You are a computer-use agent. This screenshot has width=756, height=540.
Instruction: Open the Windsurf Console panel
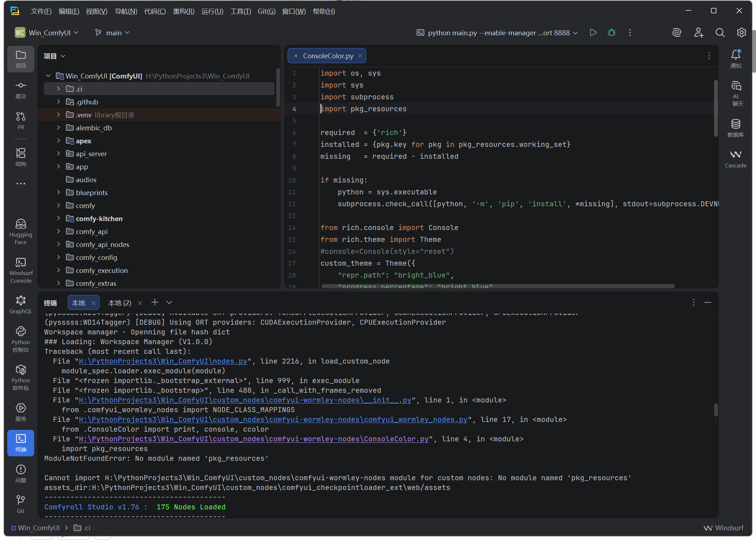(21, 270)
